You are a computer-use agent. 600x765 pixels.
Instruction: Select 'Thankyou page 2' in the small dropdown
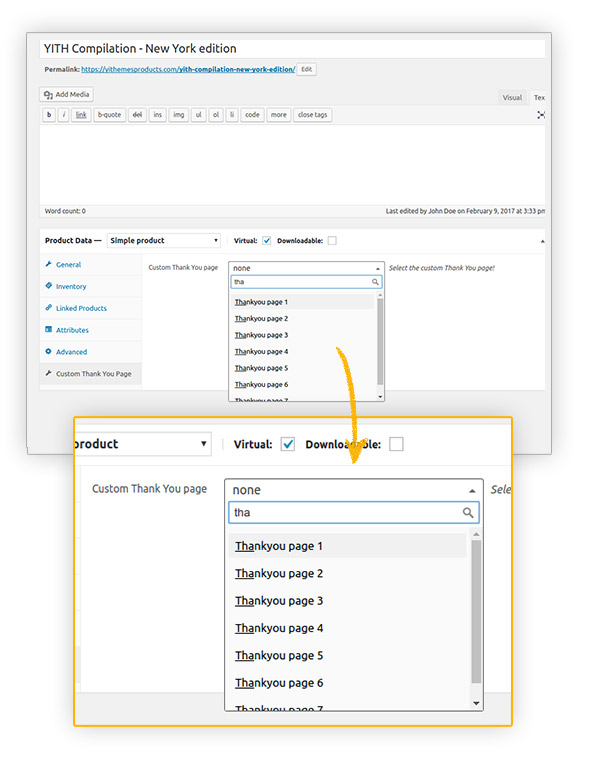coord(302,319)
